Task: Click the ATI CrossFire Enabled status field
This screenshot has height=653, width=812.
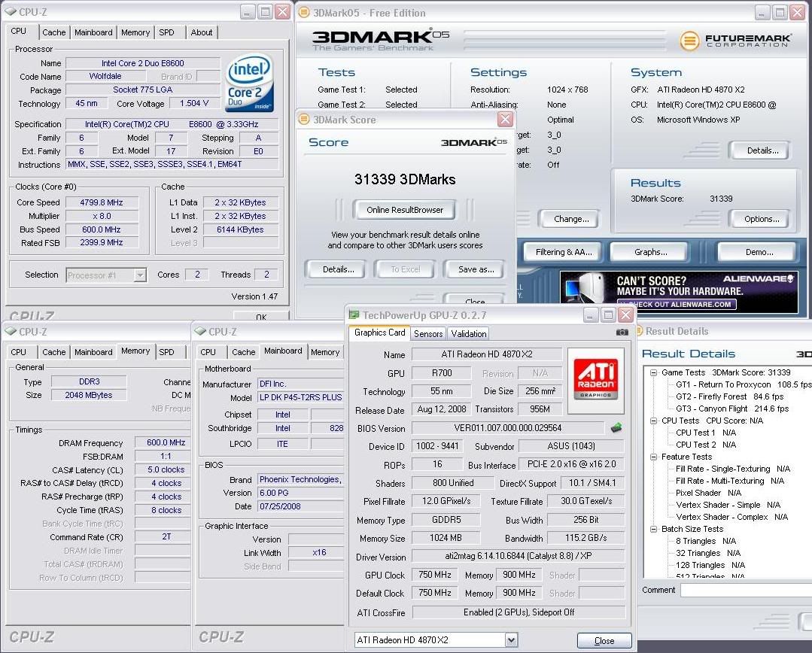Action: (519, 612)
